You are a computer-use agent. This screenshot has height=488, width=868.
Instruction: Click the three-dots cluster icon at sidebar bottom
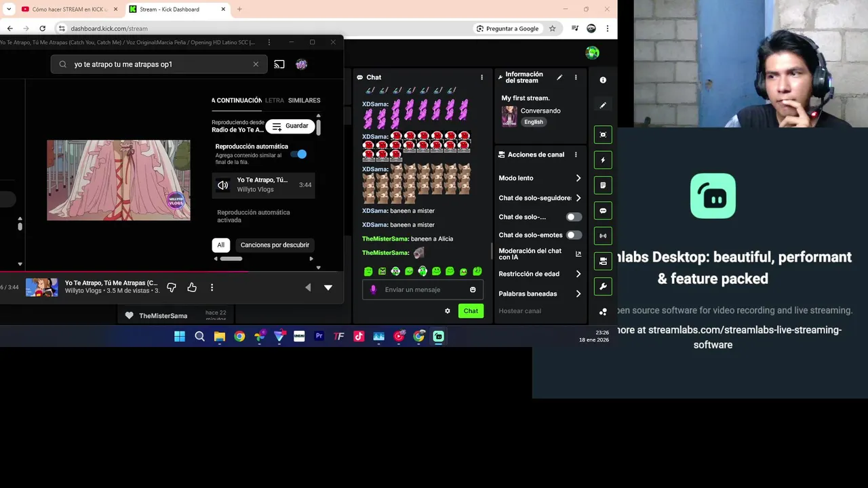click(x=603, y=312)
